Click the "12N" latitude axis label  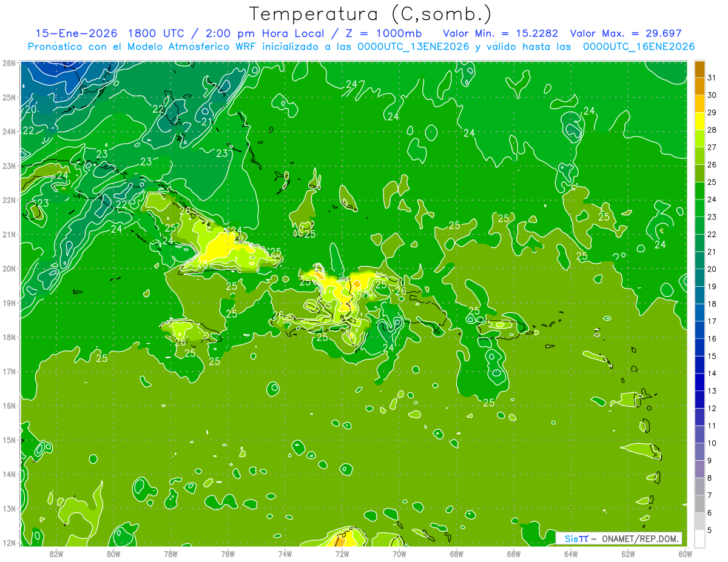point(8,543)
